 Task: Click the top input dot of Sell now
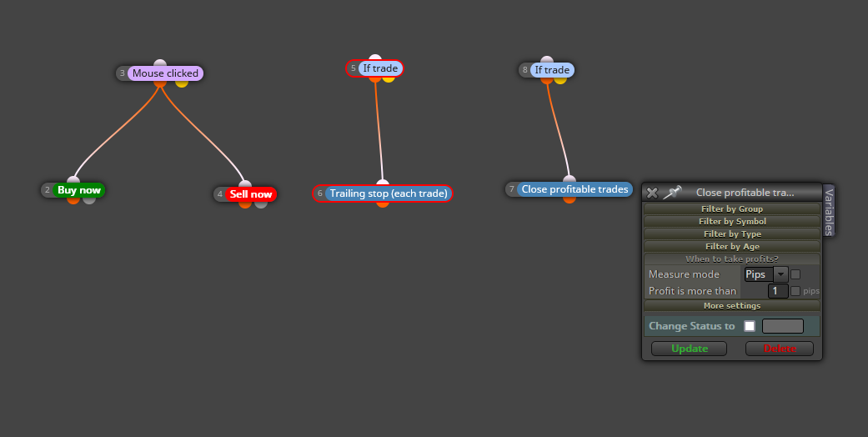(245, 183)
